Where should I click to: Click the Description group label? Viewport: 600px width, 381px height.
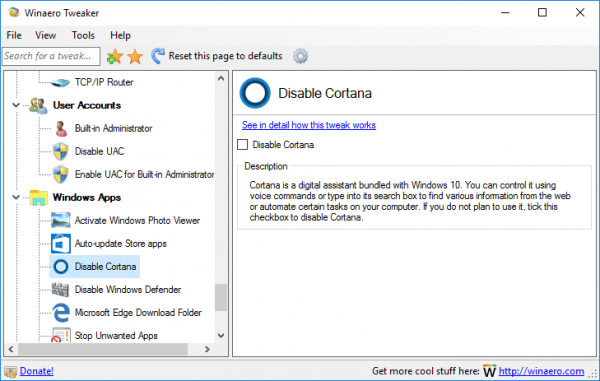coord(266,166)
